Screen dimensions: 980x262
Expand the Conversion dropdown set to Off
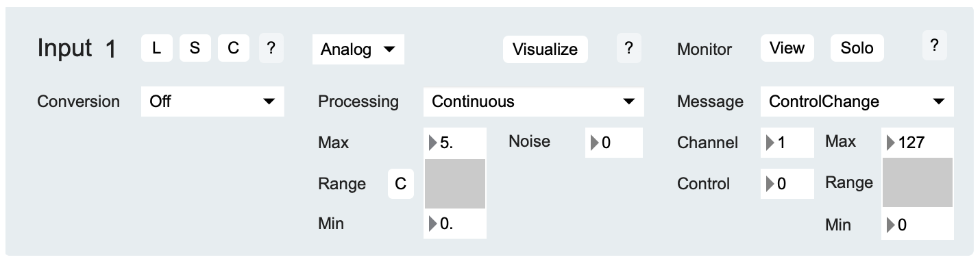pos(212,102)
